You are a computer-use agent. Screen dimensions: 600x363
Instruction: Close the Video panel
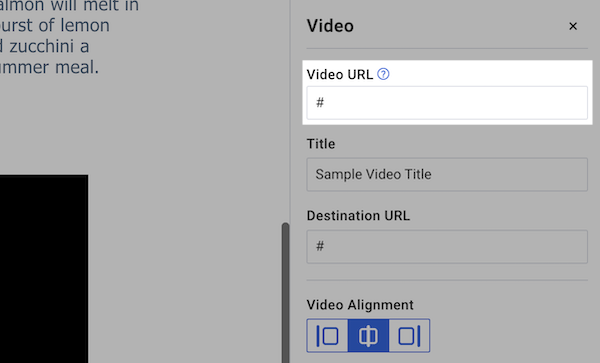pyautogui.click(x=573, y=26)
